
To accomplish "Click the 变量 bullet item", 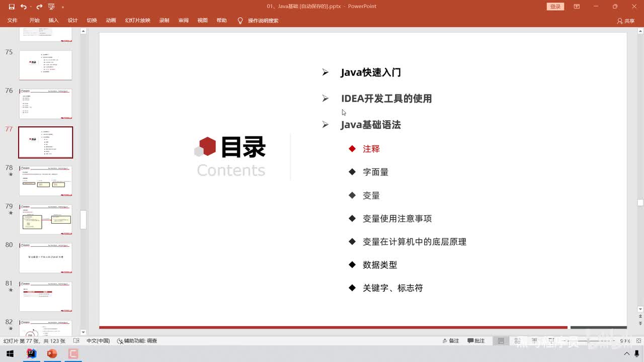I will 371,195.
